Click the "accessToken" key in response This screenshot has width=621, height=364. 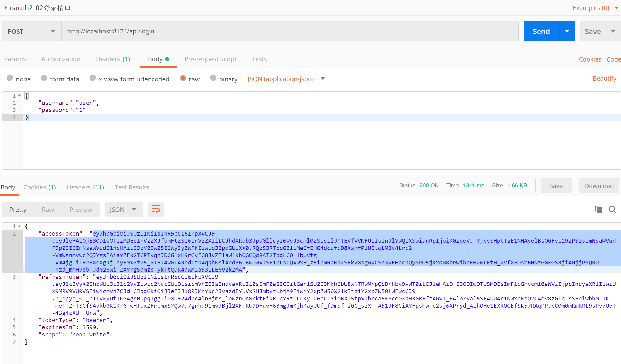tap(60, 233)
